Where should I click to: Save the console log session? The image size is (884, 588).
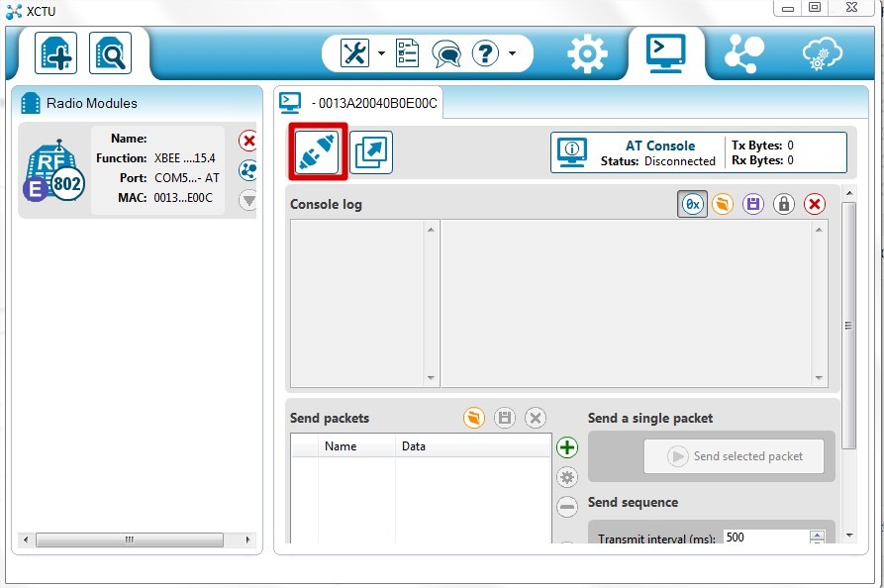pyautogui.click(x=753, y=204)
